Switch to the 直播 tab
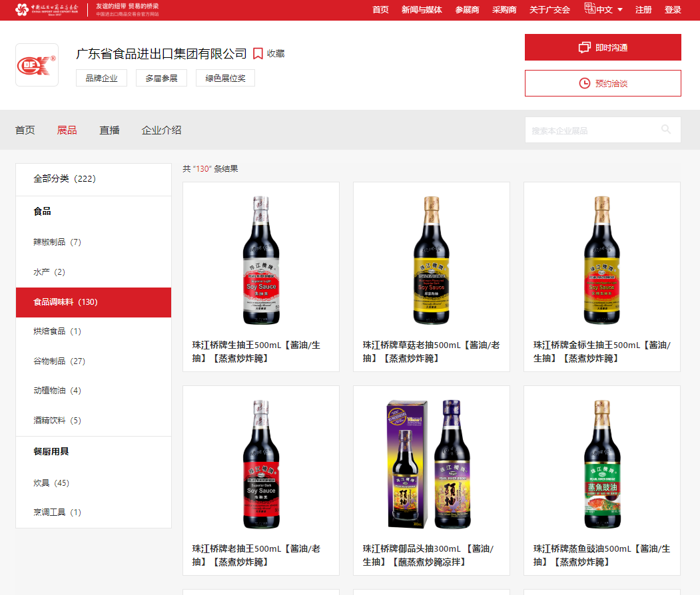Screen dimensions: 700x595 109,130
